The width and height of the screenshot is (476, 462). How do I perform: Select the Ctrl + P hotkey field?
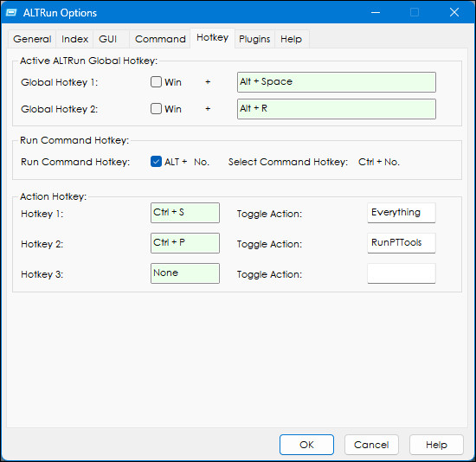(x=185, y=243)
